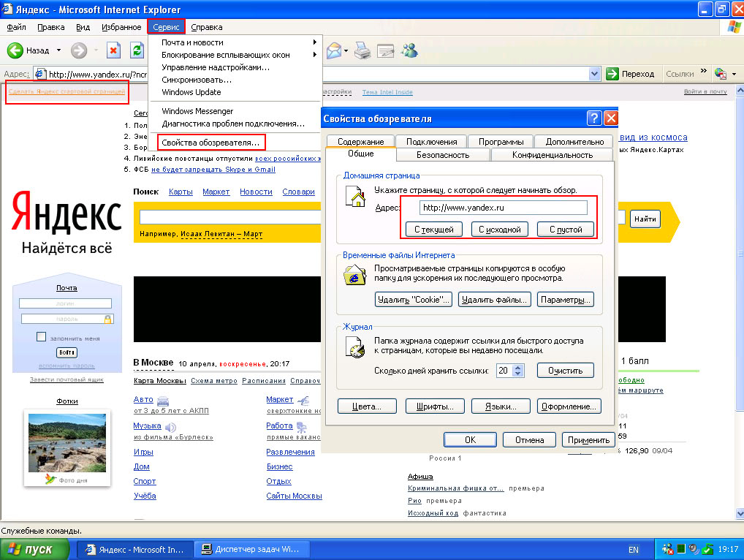The height and width of the screenshot is (560, 744).
Task: Switch to the Подключения tab
Action: coord(432,141)
